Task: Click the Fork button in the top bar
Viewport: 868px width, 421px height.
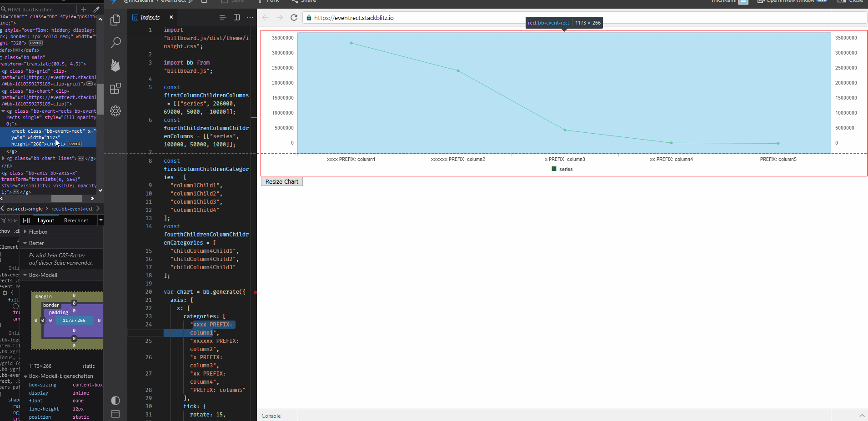Action: click(x=269, y=1)
